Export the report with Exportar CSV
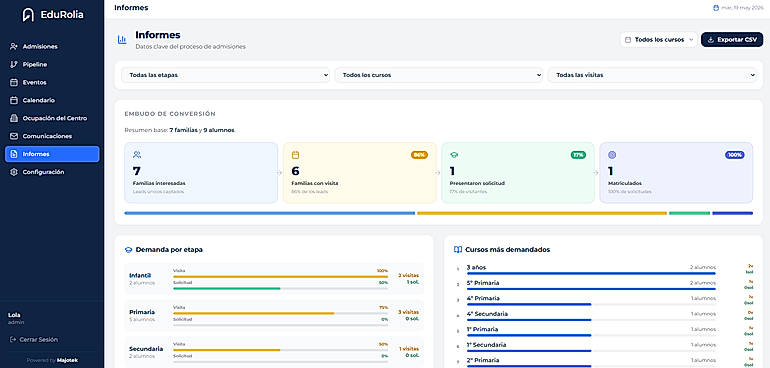The image size is (770, 368). [x=732, y=39]
